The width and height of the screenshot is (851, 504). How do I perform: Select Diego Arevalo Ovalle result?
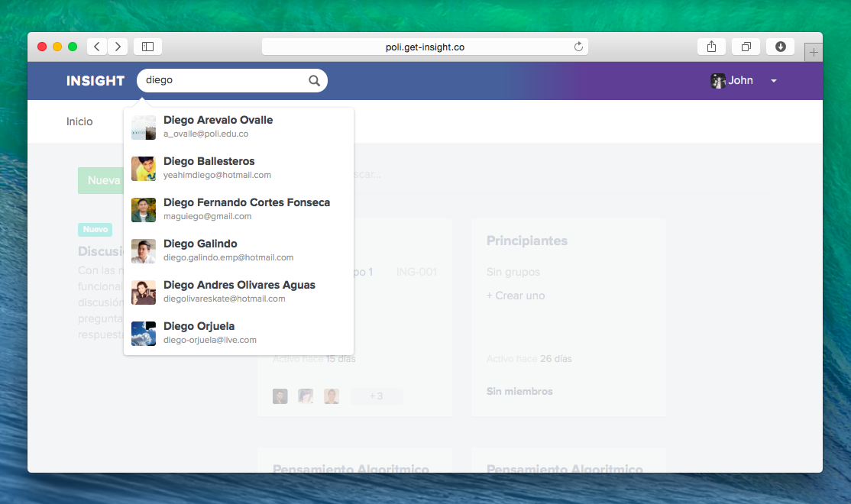click(x=239, y=128)
